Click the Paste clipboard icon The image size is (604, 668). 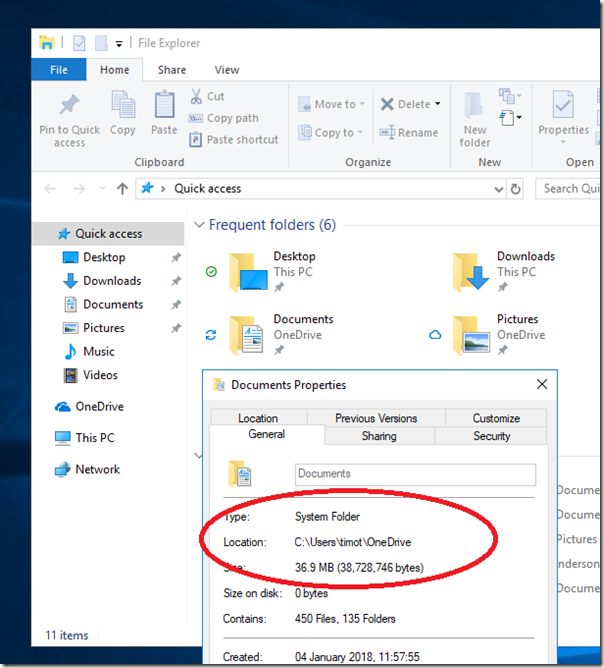pos(164,104)
